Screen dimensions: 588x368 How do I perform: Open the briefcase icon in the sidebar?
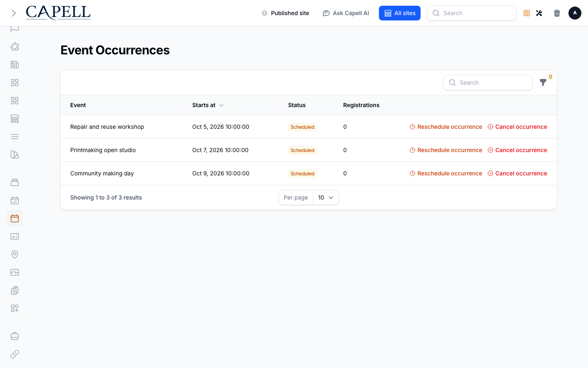[15, 336]
